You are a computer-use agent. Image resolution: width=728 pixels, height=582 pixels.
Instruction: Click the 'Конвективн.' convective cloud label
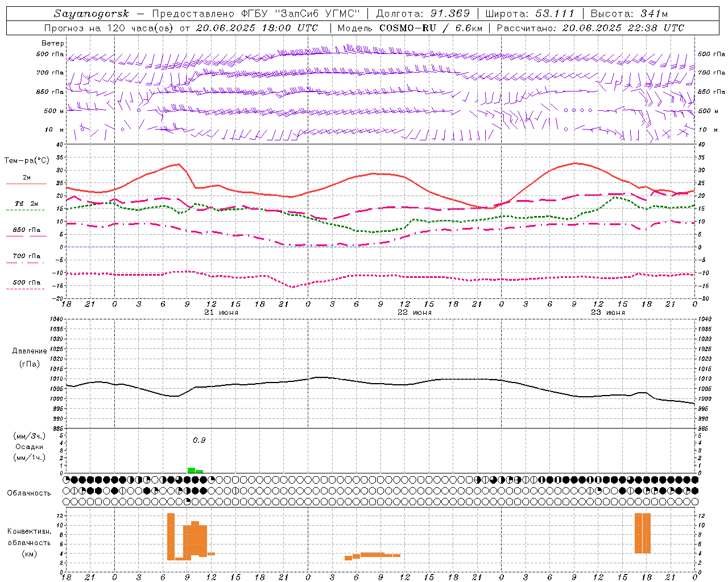click(29, 531)
